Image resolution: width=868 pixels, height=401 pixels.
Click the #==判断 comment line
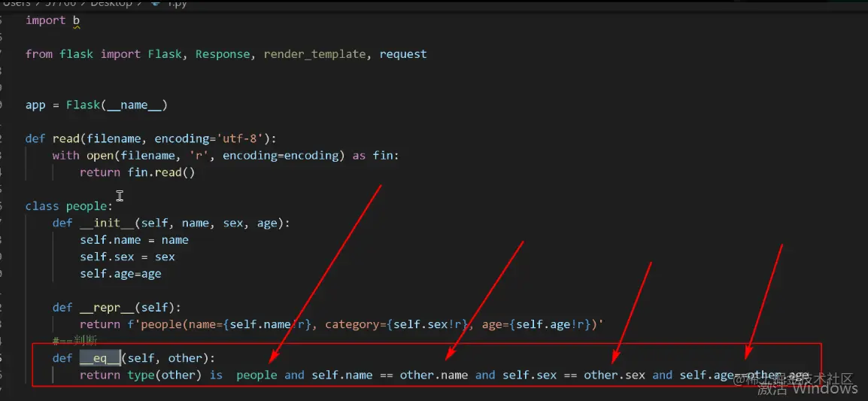click(76, 340)
